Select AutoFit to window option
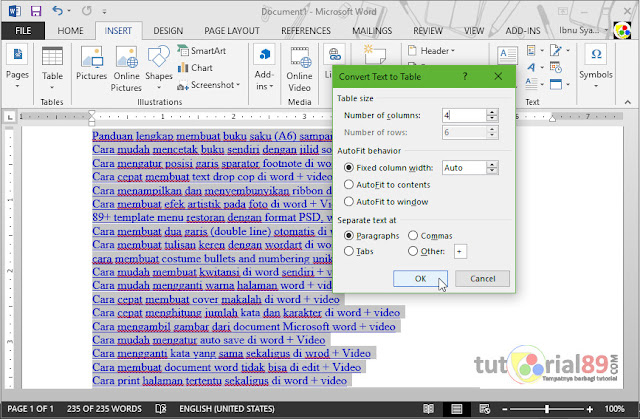Image resolution: width=640 pixels, height=419 pixels. [x=386, y=202]
